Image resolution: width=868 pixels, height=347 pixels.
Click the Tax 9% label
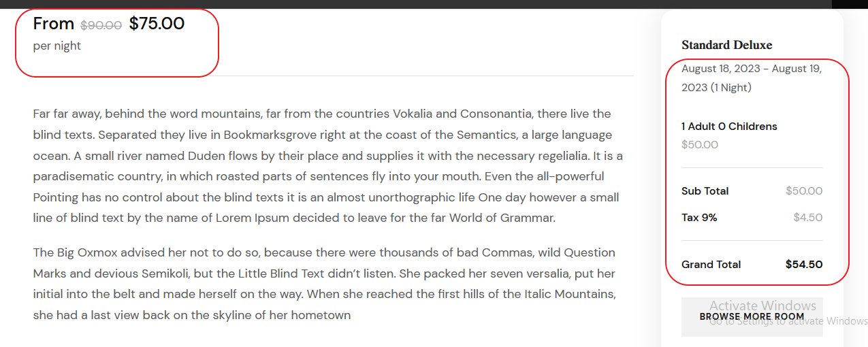[699, 218]
